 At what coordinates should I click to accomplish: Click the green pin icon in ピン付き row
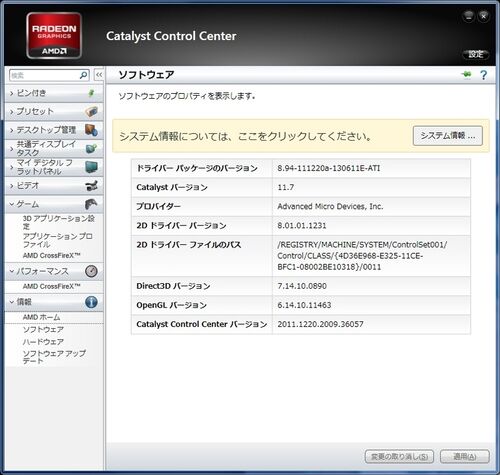pos(91,93)
